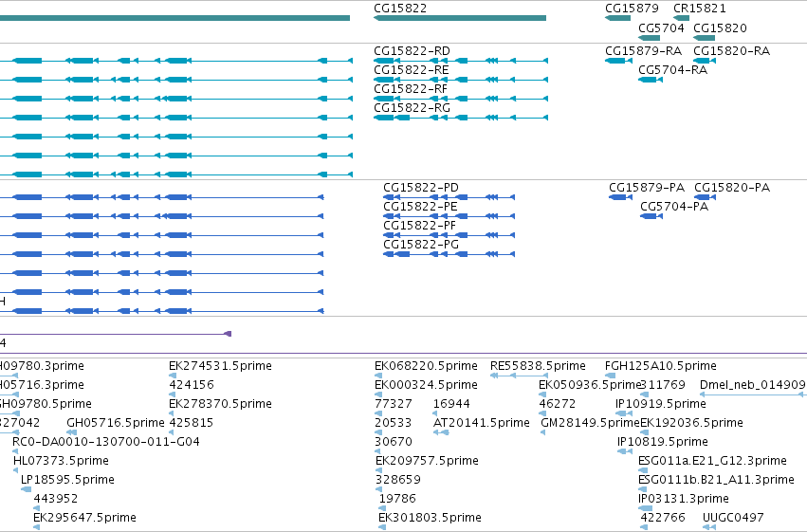Click EST entry 422766
Screen dimensions: 807x532
click(663, 518)
